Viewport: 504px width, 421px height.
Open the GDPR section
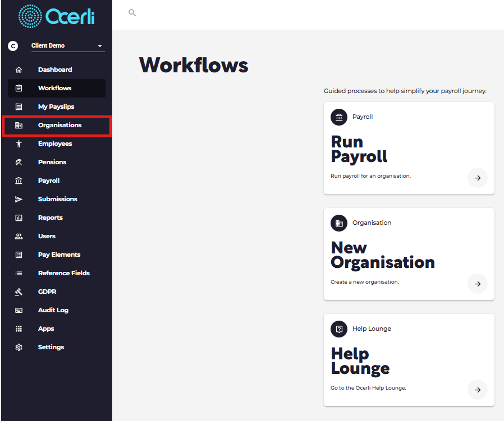point(57,292)
